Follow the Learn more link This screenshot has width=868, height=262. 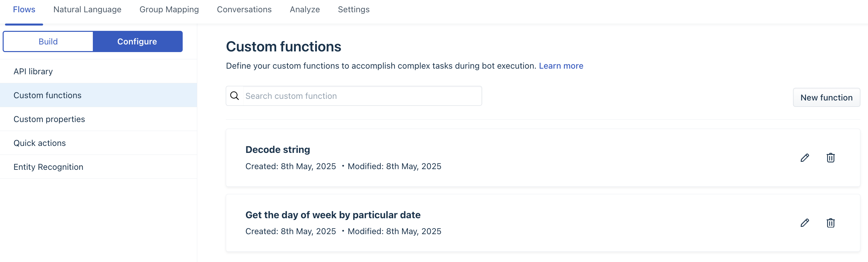pos(561,66)
